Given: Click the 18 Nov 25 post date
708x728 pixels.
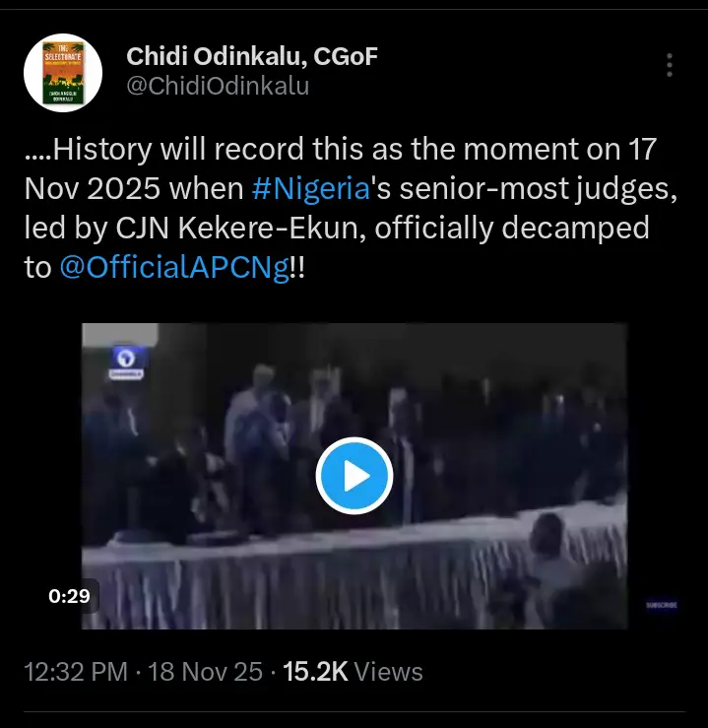Looking at the screenshot, I should coord(205,672).
